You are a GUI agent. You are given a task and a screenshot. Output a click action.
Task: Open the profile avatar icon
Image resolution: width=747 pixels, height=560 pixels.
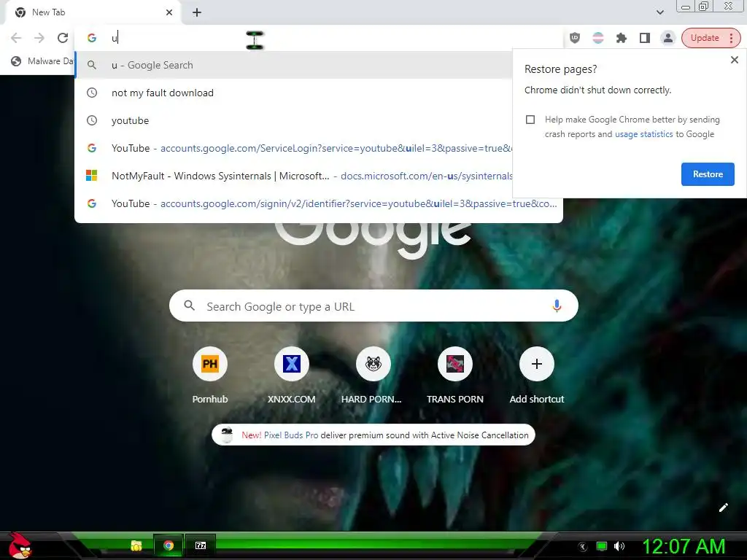pos(668,38)
